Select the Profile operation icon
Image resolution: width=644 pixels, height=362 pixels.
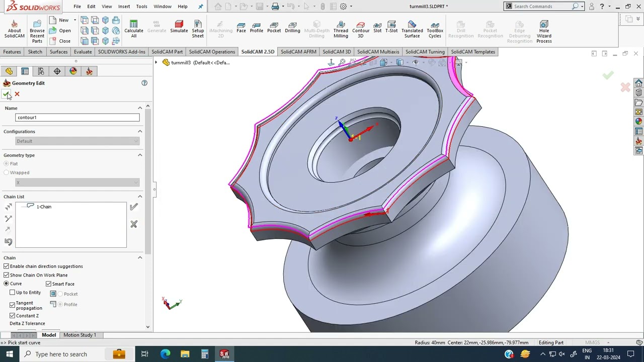[x=257, y=27]
